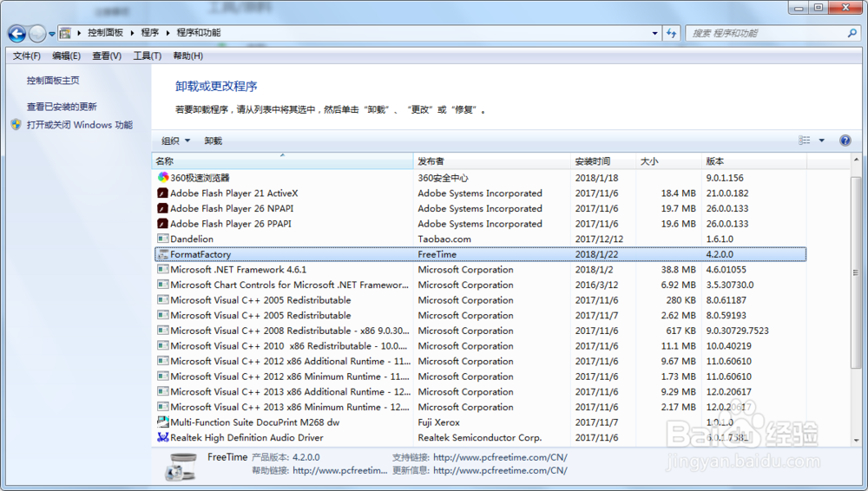
Task: Open the 工具(T) menu
Action: 147,56
